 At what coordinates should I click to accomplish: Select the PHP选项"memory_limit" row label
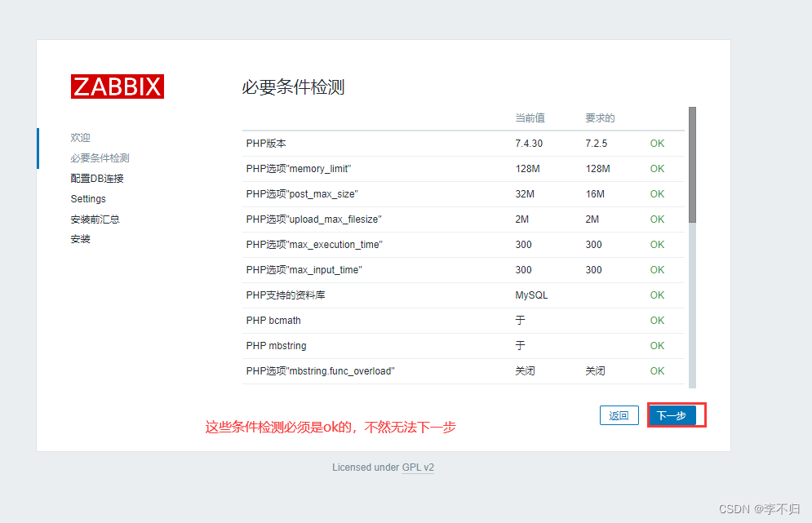(299, 169)
